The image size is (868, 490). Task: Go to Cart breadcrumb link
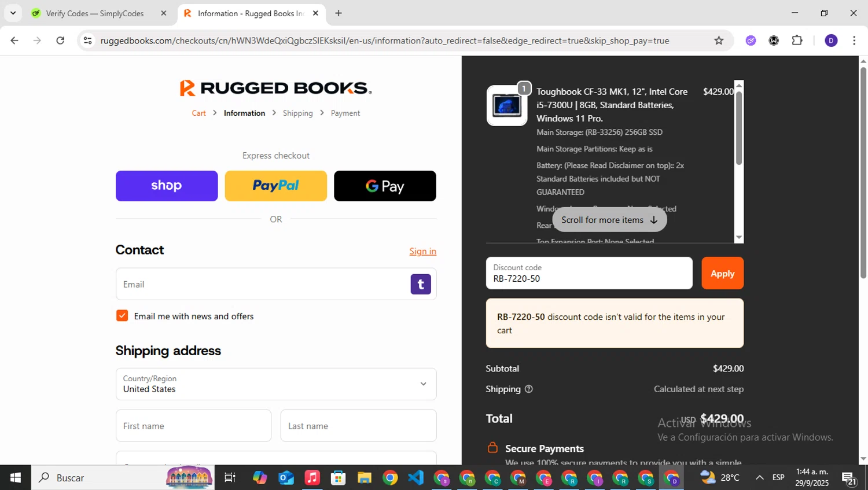[198, 113]
